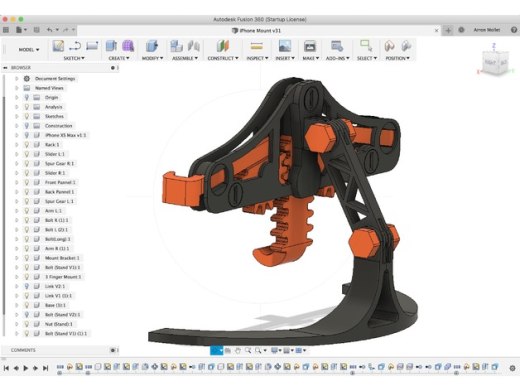Expand Front Pannel:1 tree node
Viewport: 520px width, 391px height.
(16, 182)
